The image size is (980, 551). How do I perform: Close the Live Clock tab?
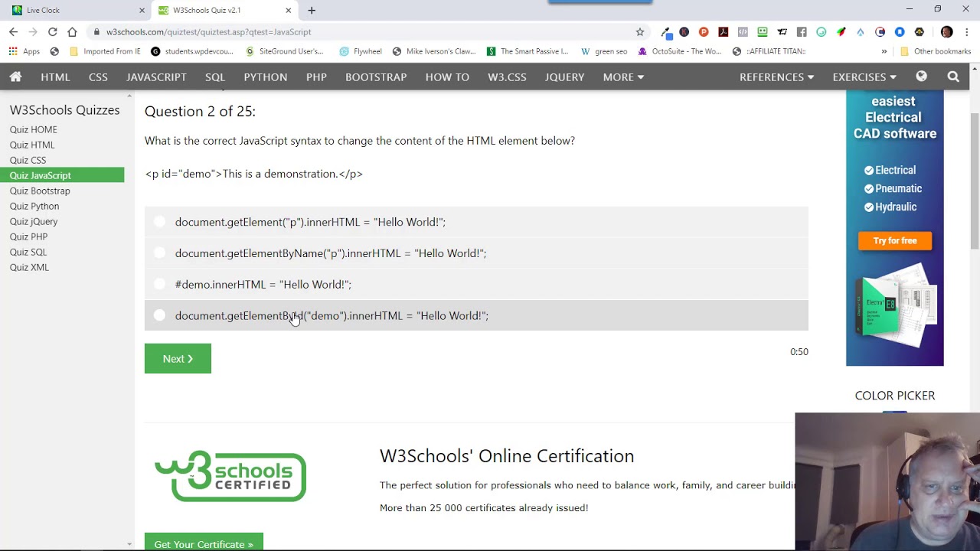tap(142, 10)
